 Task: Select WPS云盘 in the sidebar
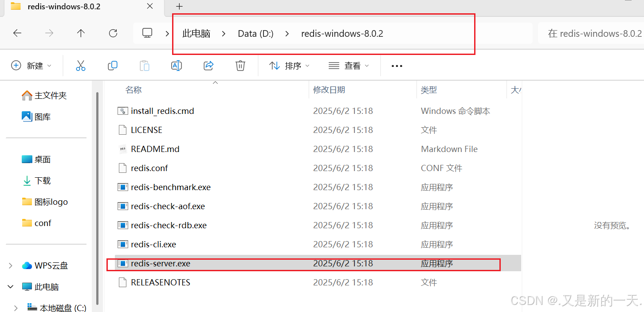(x=45, y=265)
